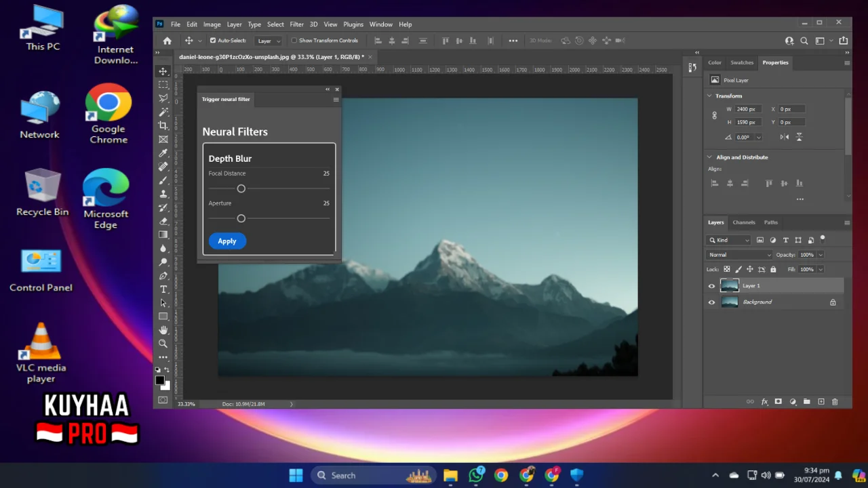Image resolution: width=868 pixels, height=488 pixels.
Task: Toggle the width-height link constraint icon
Action: coord(714,116)
